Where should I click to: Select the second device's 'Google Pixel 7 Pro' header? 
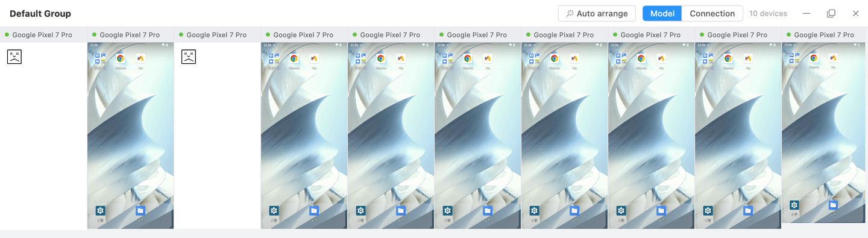pos(130,35)
